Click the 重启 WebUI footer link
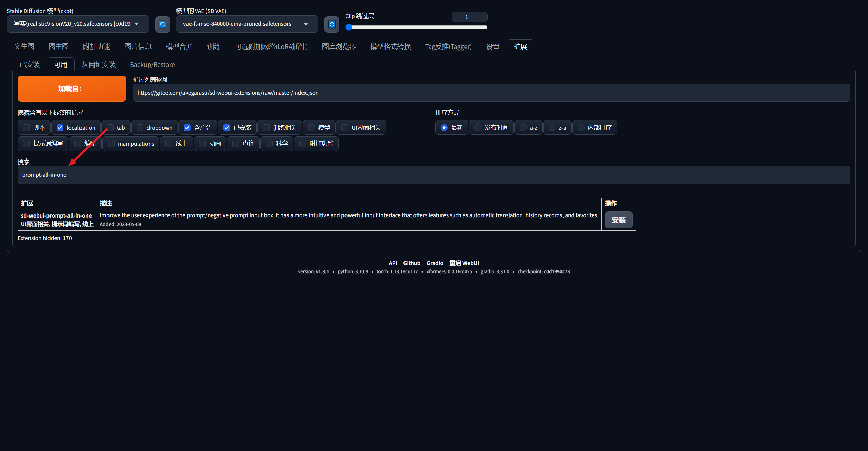The height and width of the screenshot is (451, 868). point(464,263)
